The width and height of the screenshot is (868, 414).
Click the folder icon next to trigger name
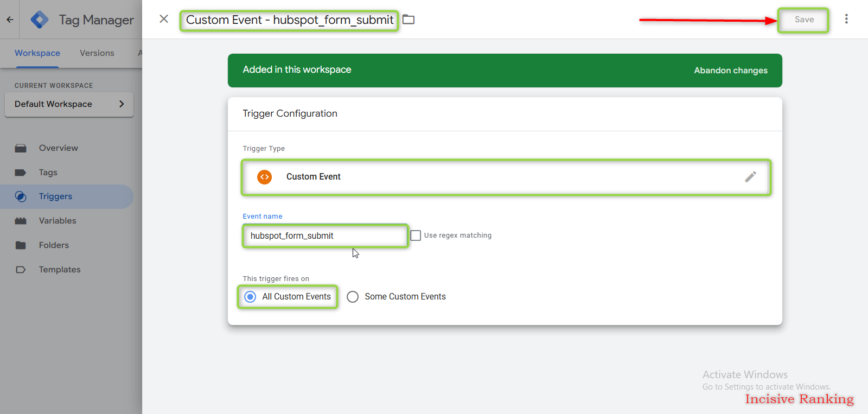click(409, 20)
